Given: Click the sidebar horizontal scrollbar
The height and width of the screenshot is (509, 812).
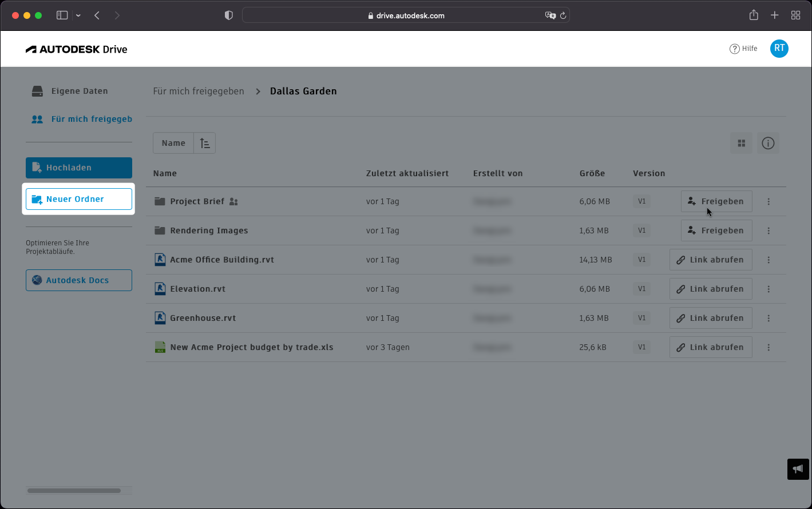Looking at the screenshot, I should point(74,491).
